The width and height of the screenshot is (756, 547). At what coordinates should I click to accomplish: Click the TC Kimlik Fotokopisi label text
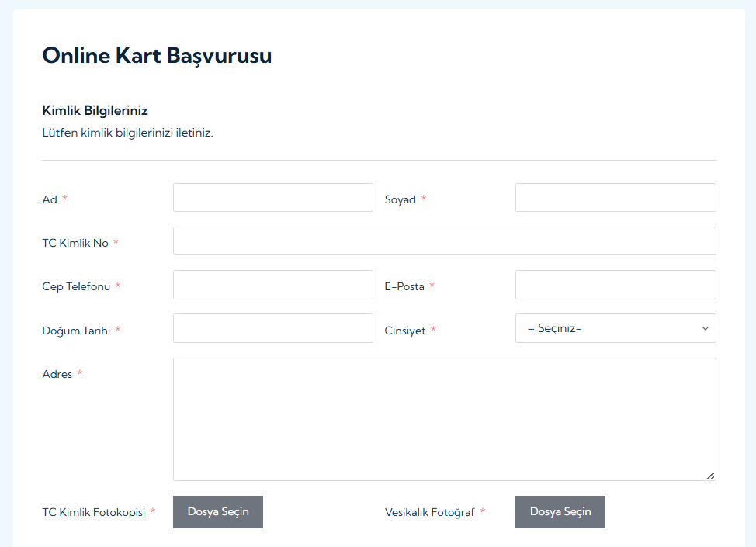pyautogui.click(x=93, y=512)
